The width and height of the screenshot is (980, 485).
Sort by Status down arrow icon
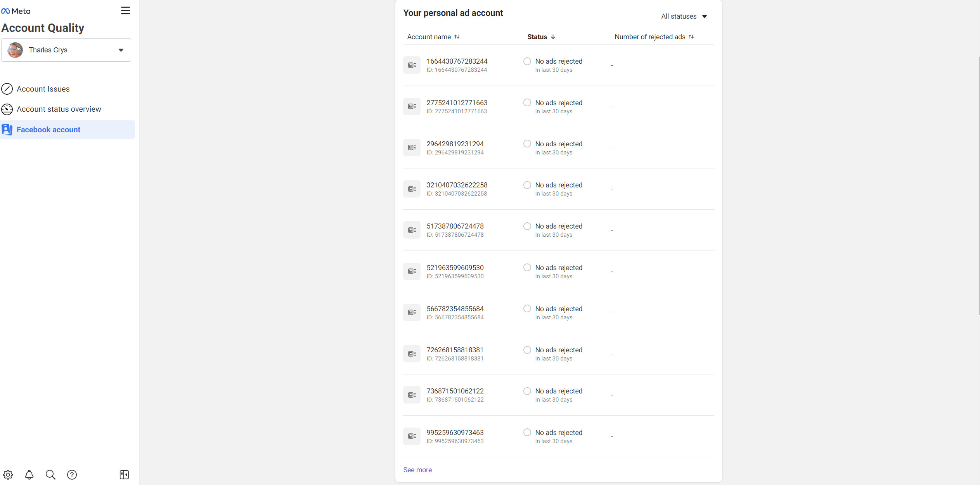553,37
